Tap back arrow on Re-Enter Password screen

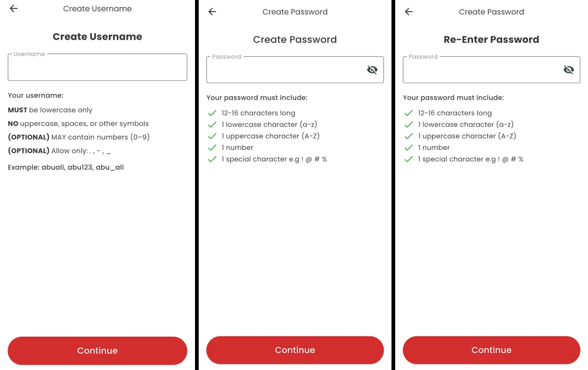pos(409,12)
